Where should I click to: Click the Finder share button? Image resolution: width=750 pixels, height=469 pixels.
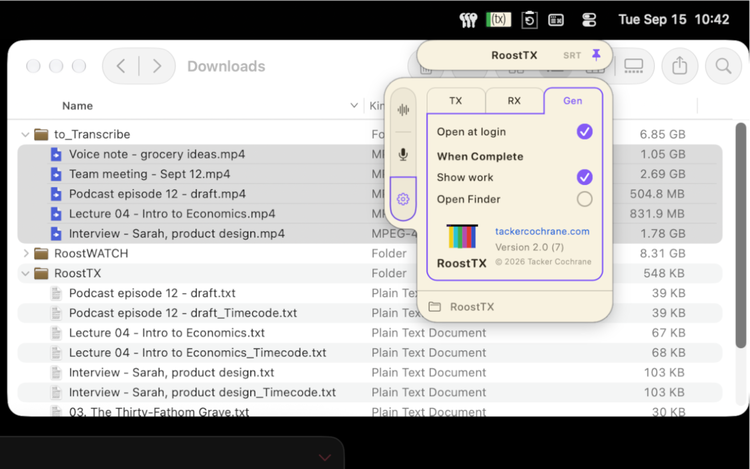tap(679, 65)
